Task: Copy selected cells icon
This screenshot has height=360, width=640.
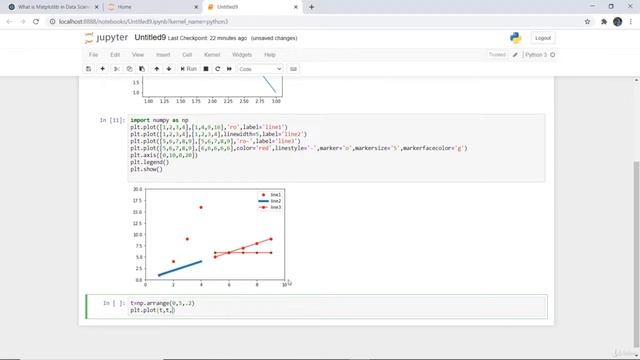Action: coord(129,69)
